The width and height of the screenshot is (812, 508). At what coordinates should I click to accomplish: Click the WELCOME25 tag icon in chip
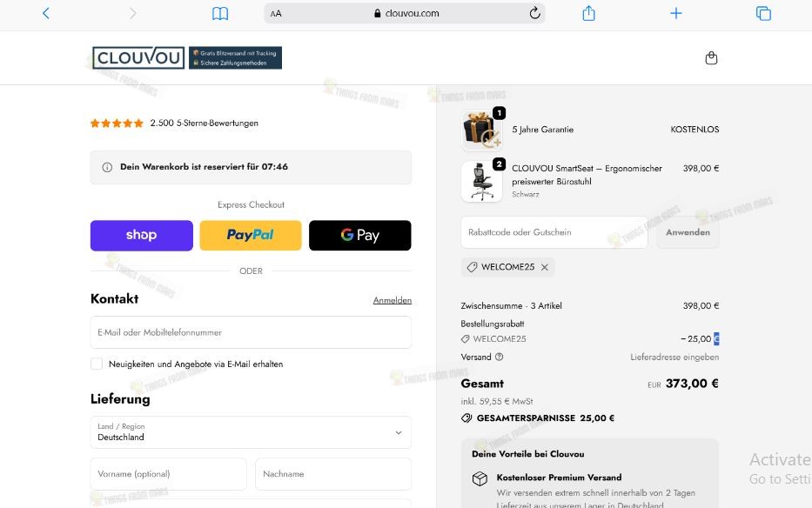[x=472, y=267]
